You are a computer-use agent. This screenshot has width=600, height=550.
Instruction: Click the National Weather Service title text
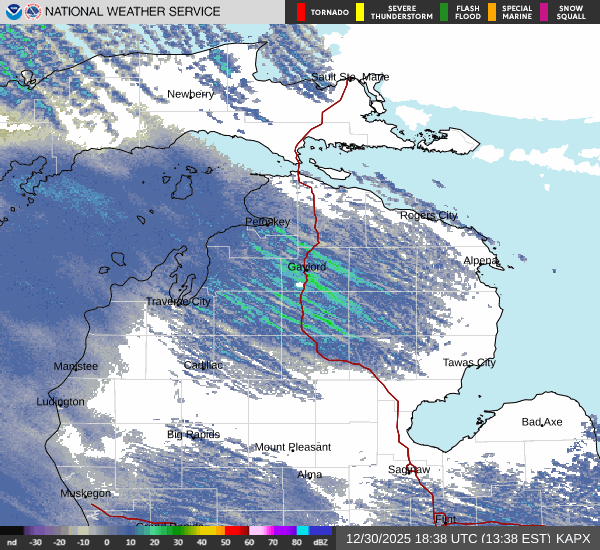tap(134, 12)
